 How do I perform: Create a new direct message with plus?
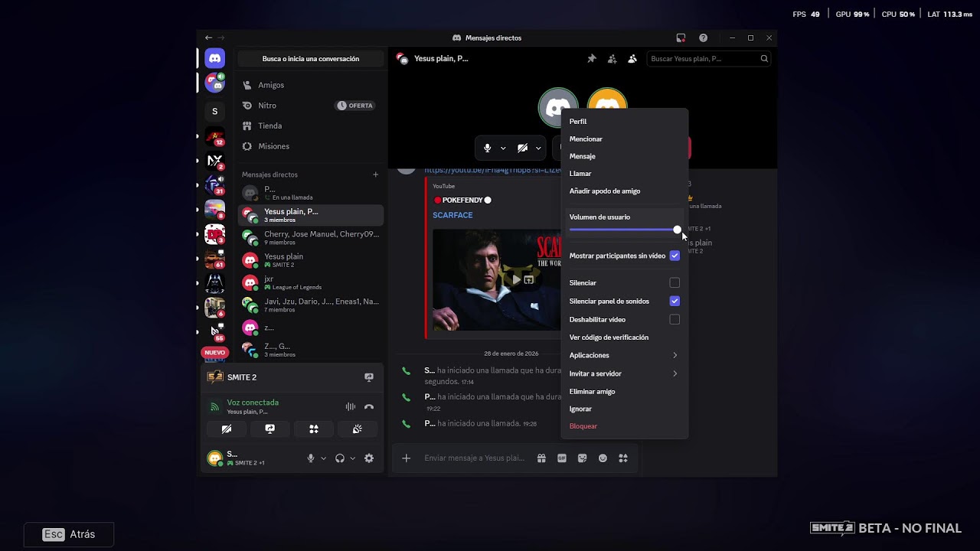[x=375, y=174]
